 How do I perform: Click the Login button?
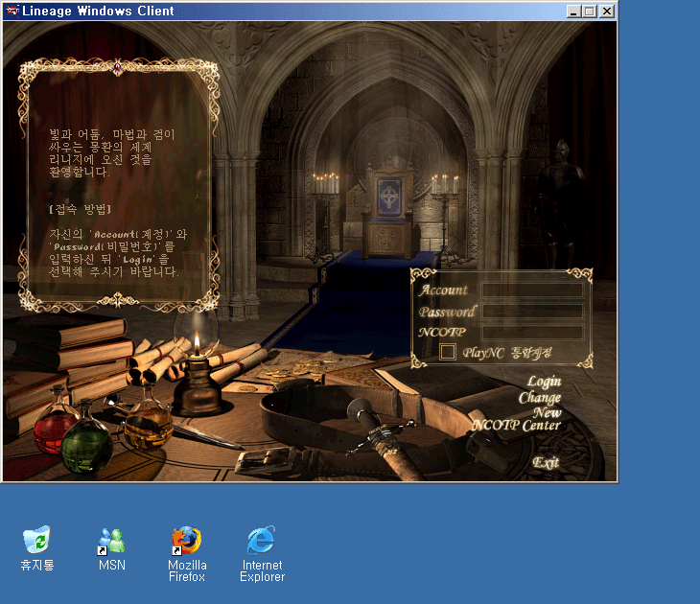click(544, 382)
